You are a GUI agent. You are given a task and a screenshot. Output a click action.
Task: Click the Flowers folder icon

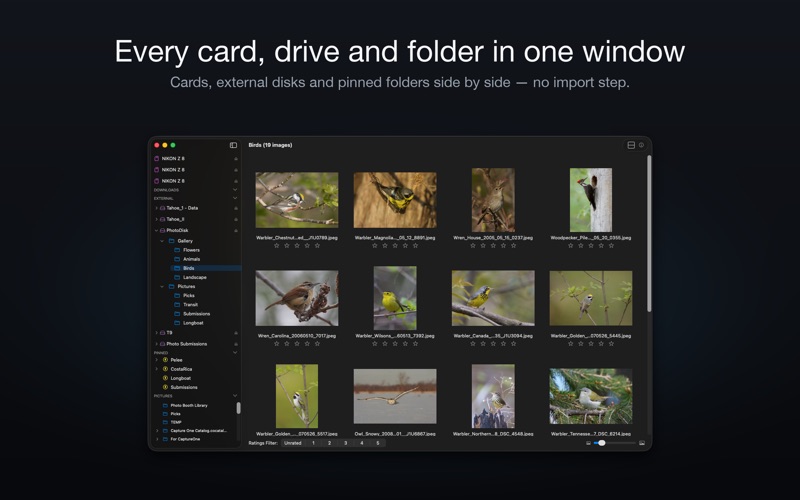point(177,250)
